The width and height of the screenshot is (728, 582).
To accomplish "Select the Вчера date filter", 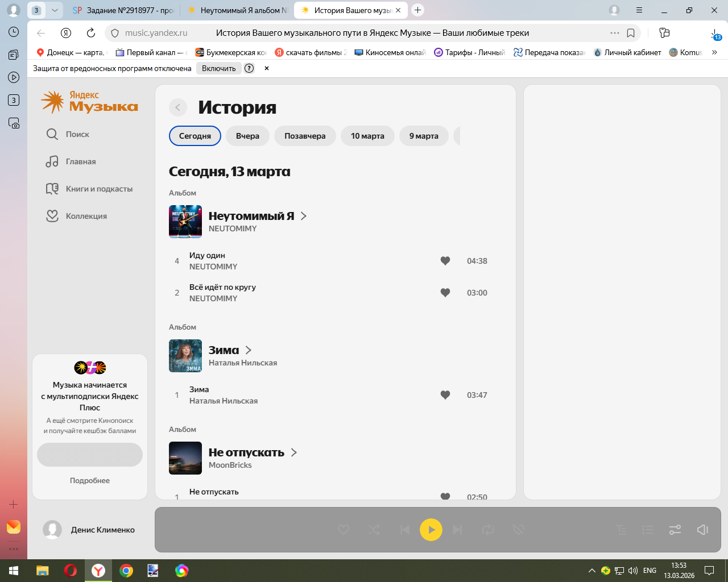I will pyautogui.click(x=247, y=136).
